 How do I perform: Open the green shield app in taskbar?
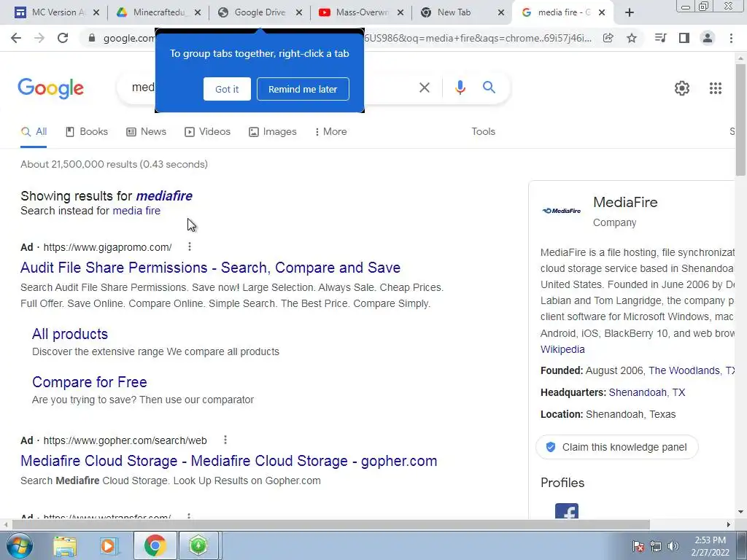tap(198, 545)
